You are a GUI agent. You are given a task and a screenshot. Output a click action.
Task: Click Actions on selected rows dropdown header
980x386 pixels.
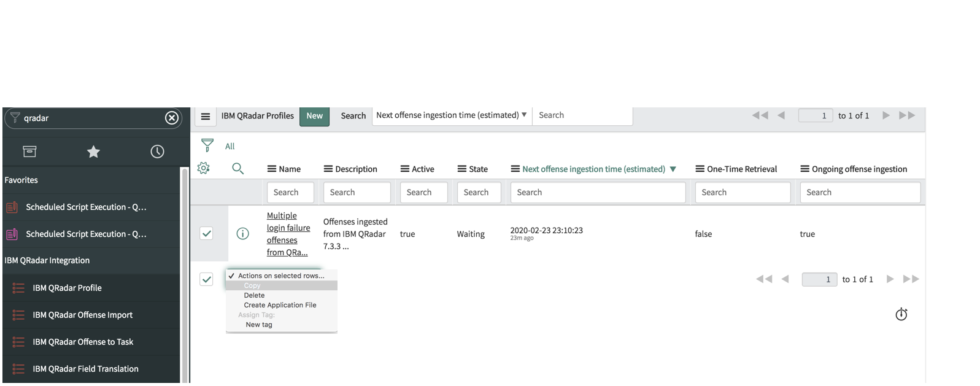point(282,276)
